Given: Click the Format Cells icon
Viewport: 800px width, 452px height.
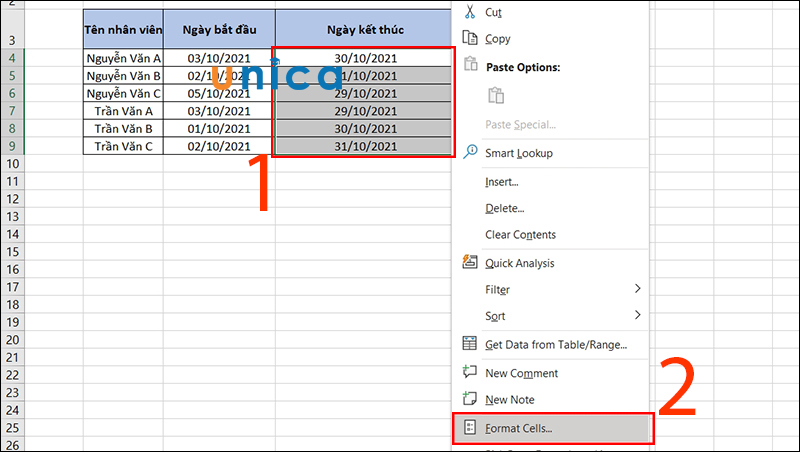Looking at the screenshot, I should 469,428.
